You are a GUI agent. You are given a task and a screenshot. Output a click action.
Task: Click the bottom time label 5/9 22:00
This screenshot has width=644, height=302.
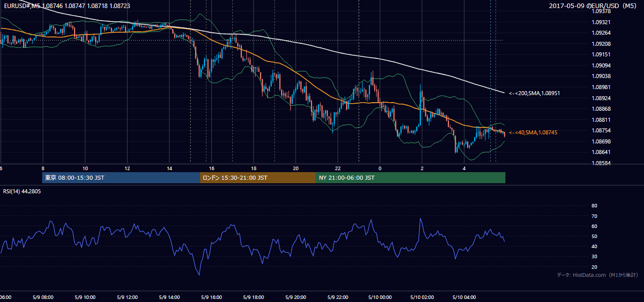(337, 297)
